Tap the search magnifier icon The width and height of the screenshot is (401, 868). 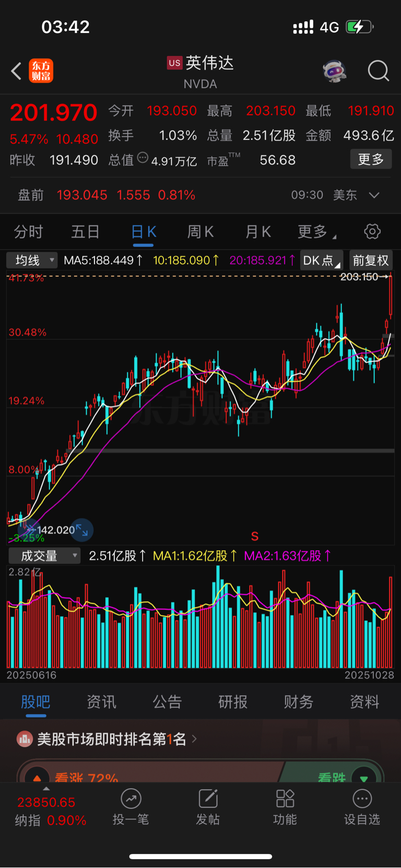(379, 70)
